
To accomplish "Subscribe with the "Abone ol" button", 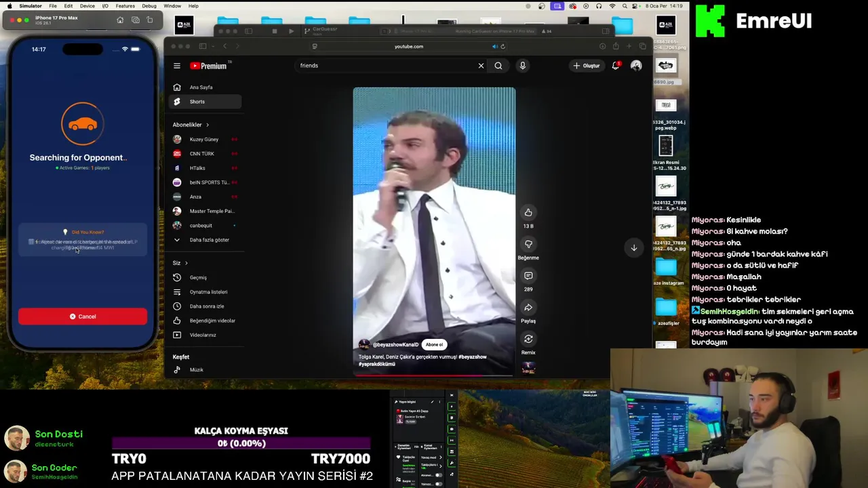I will pyautogui.click(x=434, y=344).
